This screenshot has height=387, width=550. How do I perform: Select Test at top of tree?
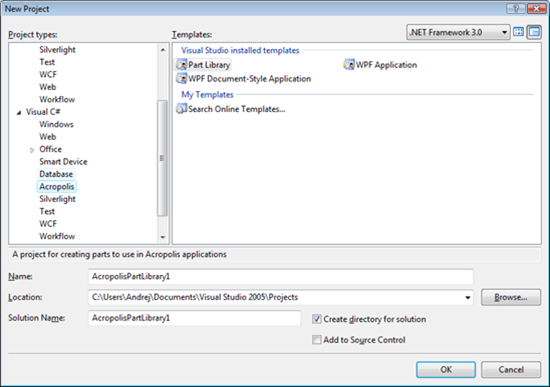coord(47,62)
